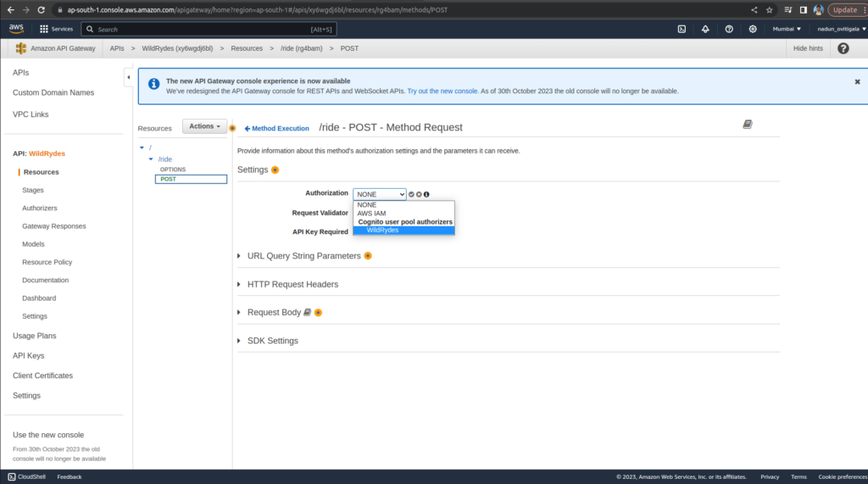Open the console settings gear
Viewport: 868px width, 484px height.
click(x=753, y=29)
